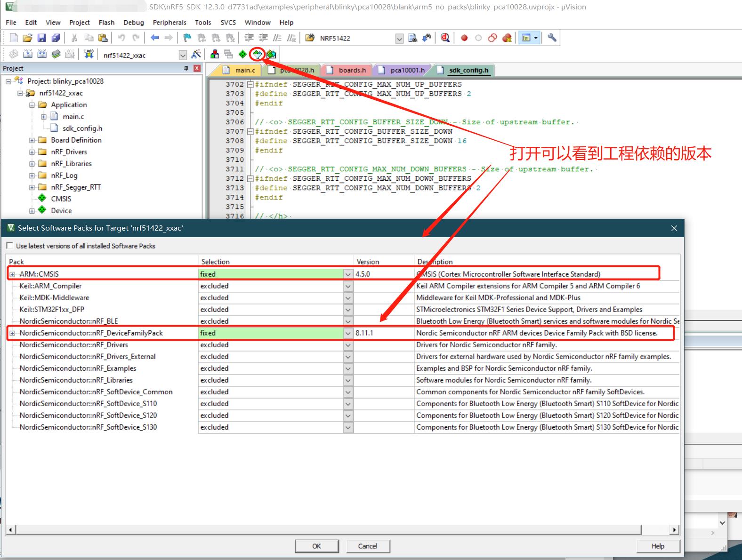Expand the Board Definition folder
Image resolution: width=742 pixels, height=560 pixels.
[x=32, y=140]
